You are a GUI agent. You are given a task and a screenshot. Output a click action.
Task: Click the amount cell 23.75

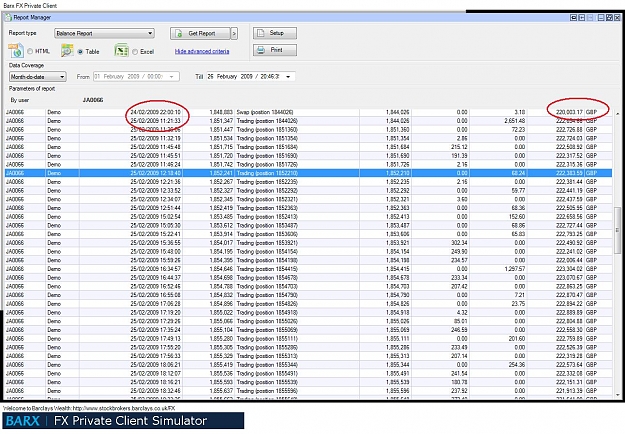[x=518, y=304]
